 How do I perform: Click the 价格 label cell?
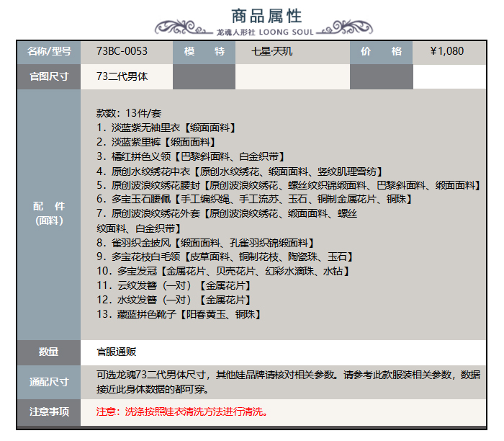(381, 51)
